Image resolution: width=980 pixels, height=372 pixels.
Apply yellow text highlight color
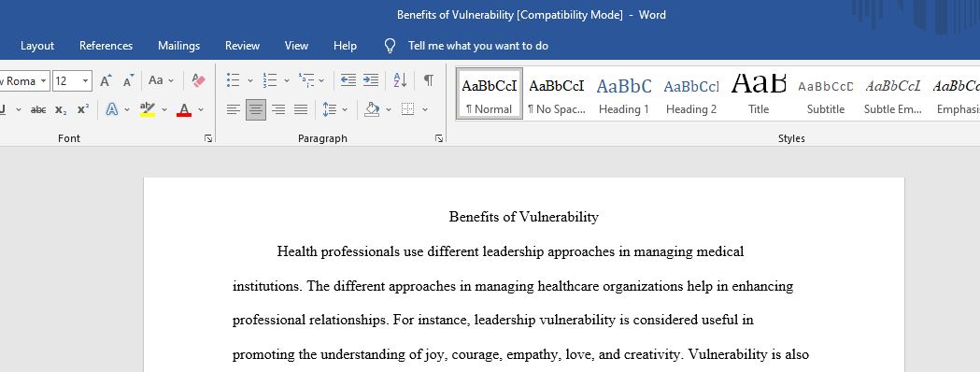pyautogui.click(x=148, y=109)
